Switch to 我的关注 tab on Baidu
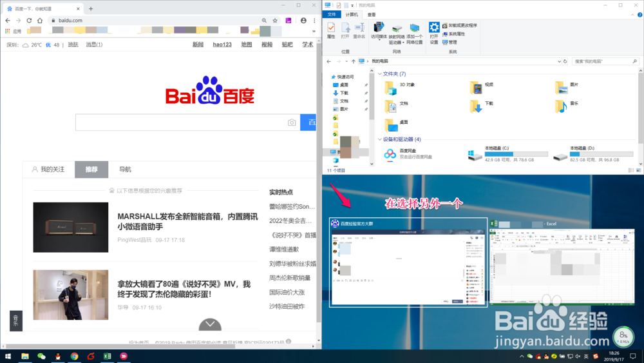 48,170
